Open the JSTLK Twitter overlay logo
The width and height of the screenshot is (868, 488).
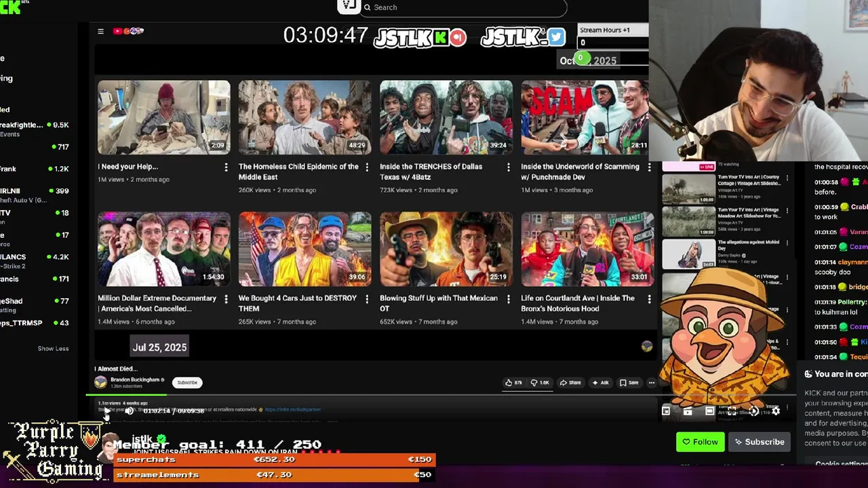click(x=523, y=37)
